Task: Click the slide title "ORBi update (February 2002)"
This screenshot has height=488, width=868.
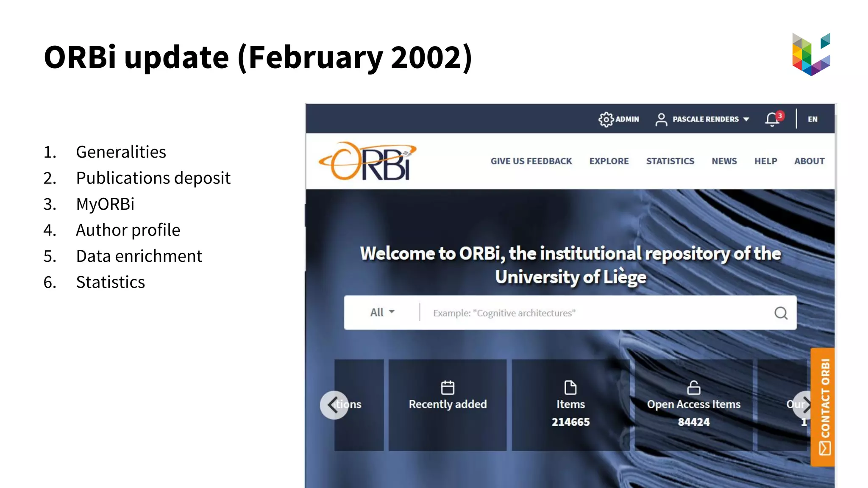Action: [258, 58]
